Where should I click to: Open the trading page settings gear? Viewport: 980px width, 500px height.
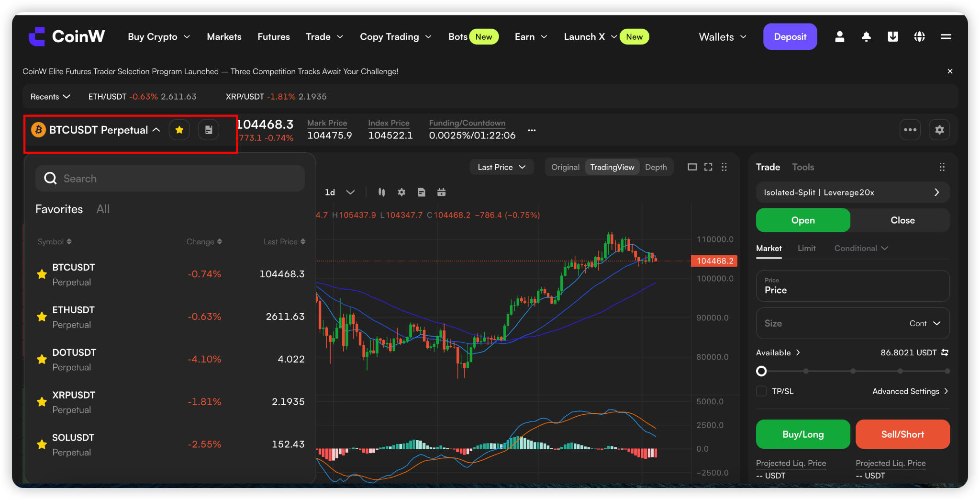click(939, 130)
